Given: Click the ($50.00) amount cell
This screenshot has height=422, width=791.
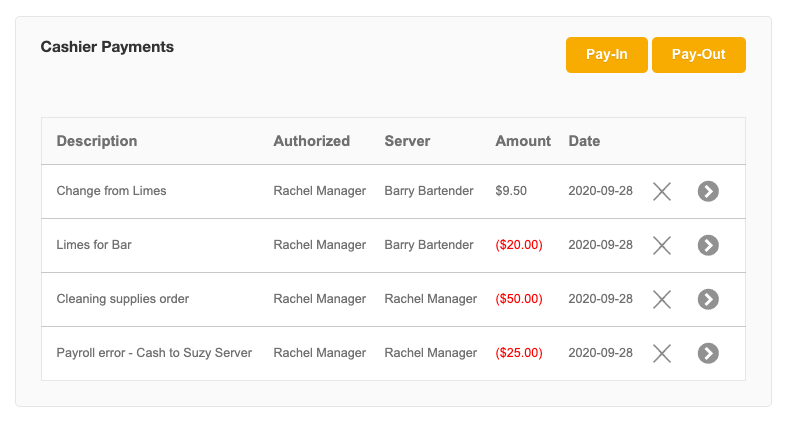Looking at the screenshot, I should point(519,299).
